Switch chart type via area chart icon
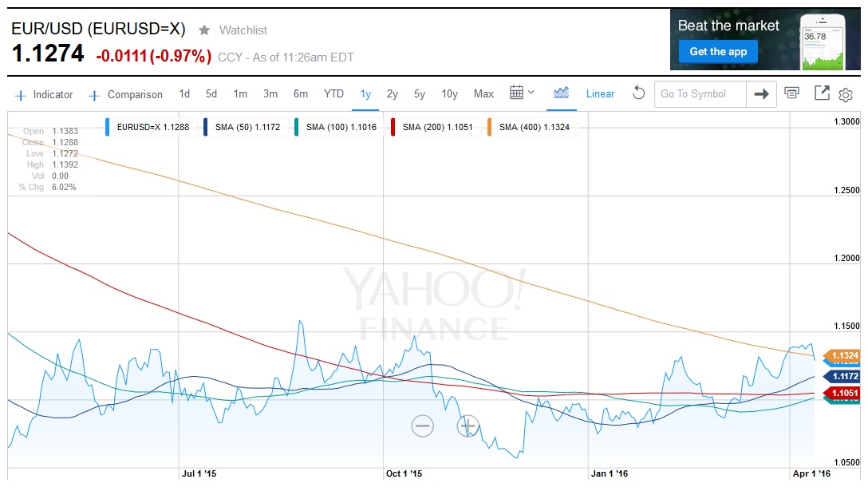 (x=562, y=93)
